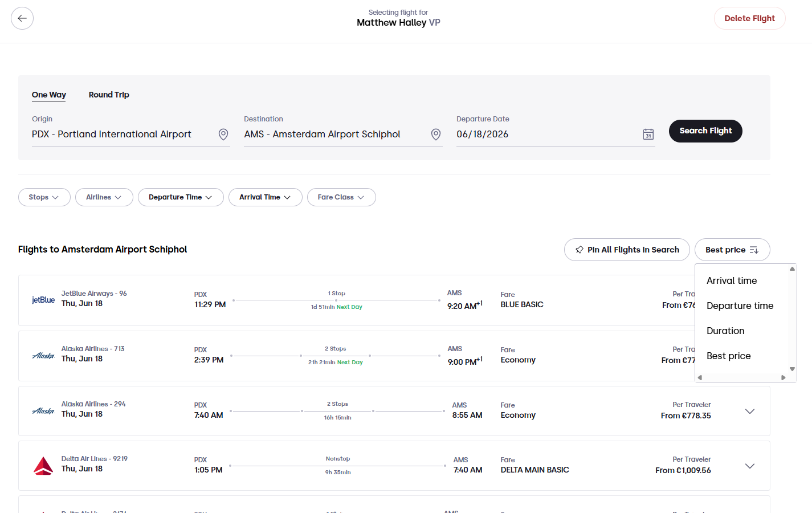This screenshot has width=812, height=513.
Task: Click the BLUE BASIC fare label
Action: 522,304
